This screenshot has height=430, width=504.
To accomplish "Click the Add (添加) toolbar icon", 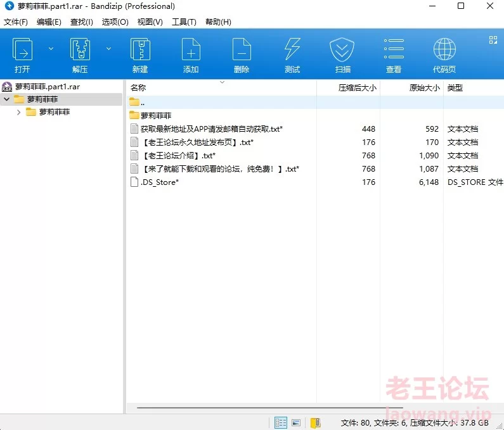I will (x=191, y=49).
